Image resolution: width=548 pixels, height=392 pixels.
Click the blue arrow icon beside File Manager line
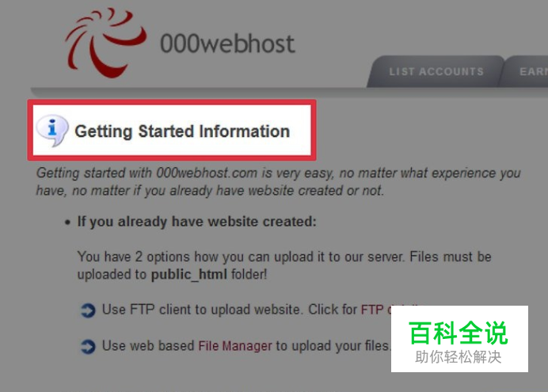pyautogui.click(x=87, y=347)
